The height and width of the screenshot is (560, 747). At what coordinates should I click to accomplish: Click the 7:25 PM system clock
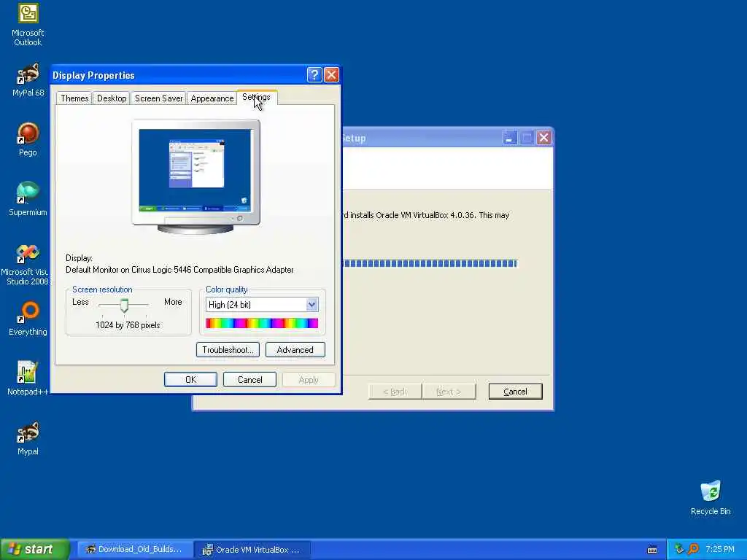click(x=720, y=549)
